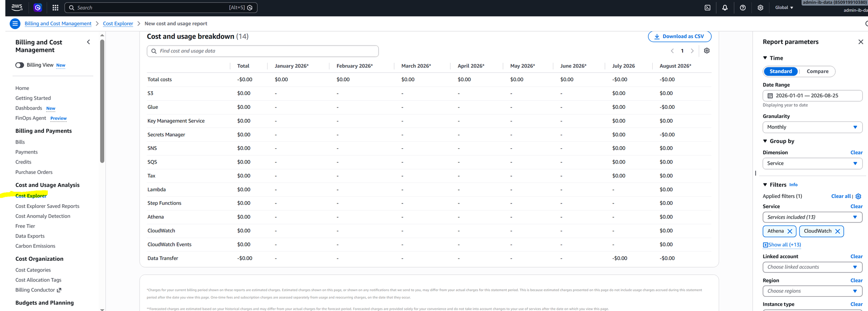Screen dimensions: 868x311
Task: Open Cost Categories in the sidebar
Action: point(33,270)
